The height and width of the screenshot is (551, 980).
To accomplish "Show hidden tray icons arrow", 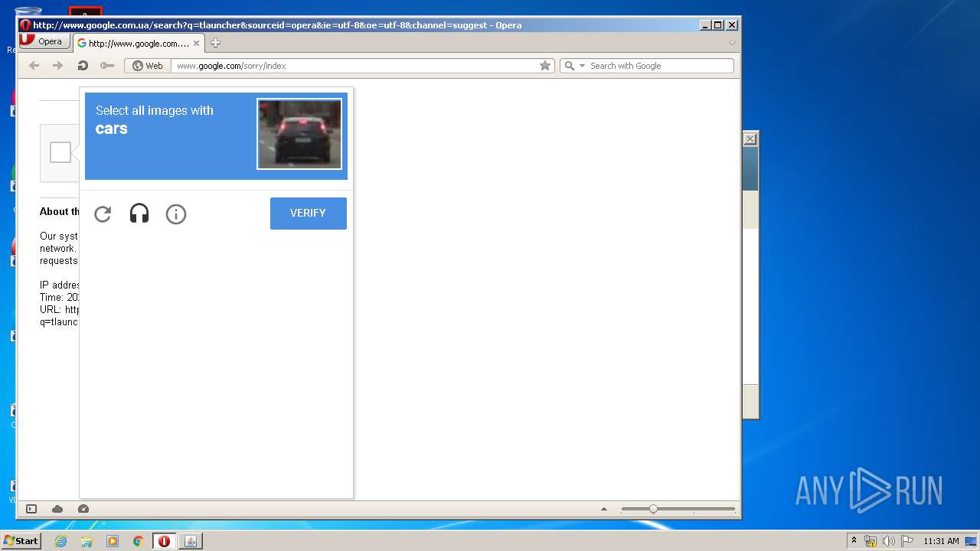I will (x=854, y=541).
